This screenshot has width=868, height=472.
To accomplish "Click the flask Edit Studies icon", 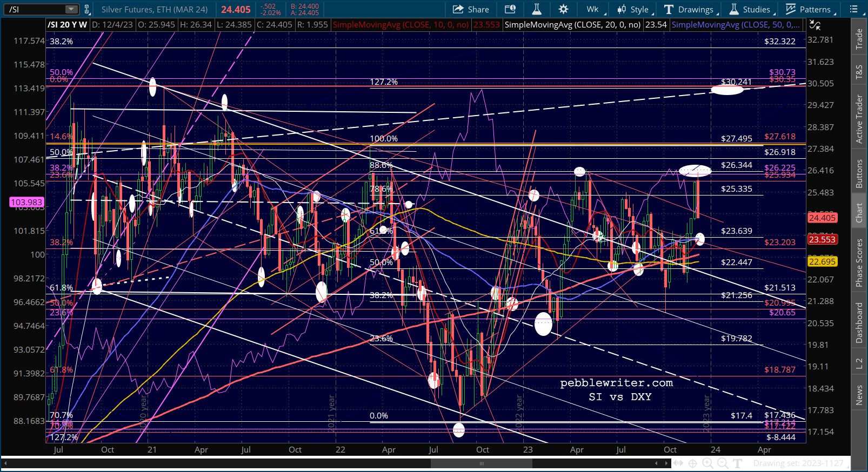I will (537, 9).
